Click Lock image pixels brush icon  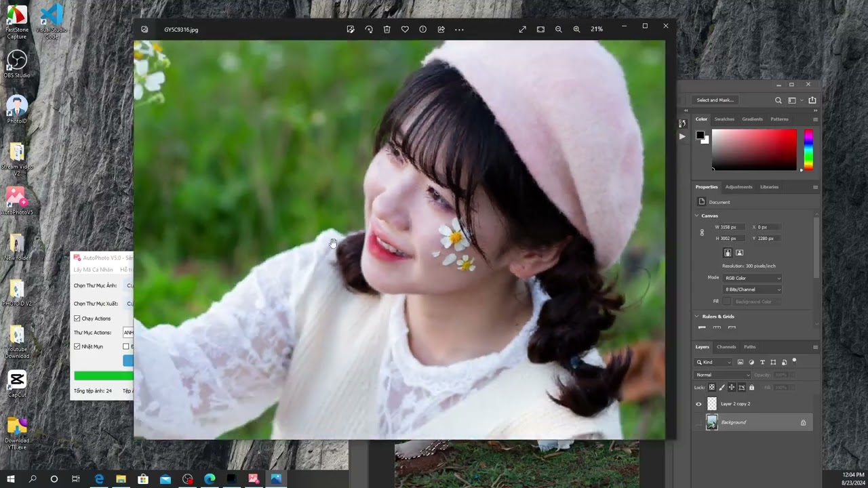tap(722, 387)
